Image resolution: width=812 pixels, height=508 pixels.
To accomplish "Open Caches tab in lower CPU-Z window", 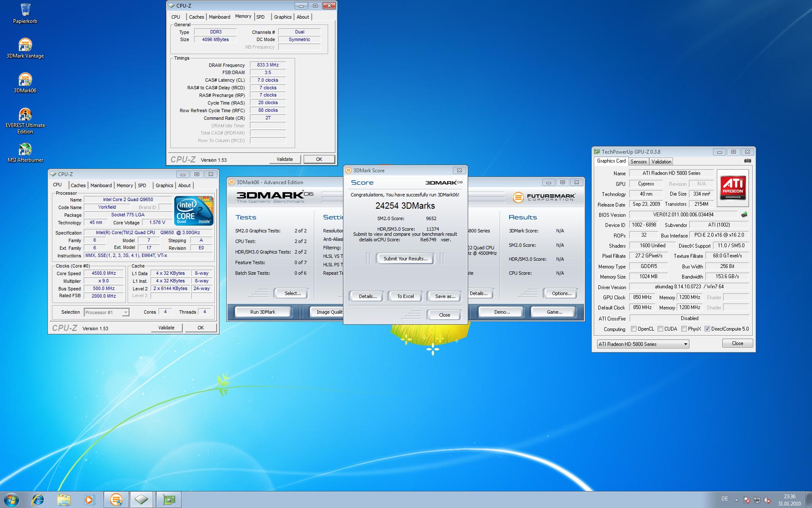I will 78,185.
